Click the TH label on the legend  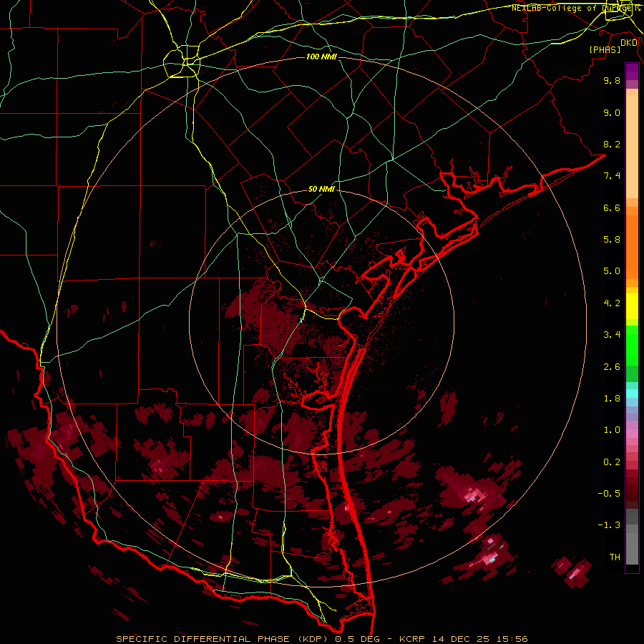tap(615, 557)
